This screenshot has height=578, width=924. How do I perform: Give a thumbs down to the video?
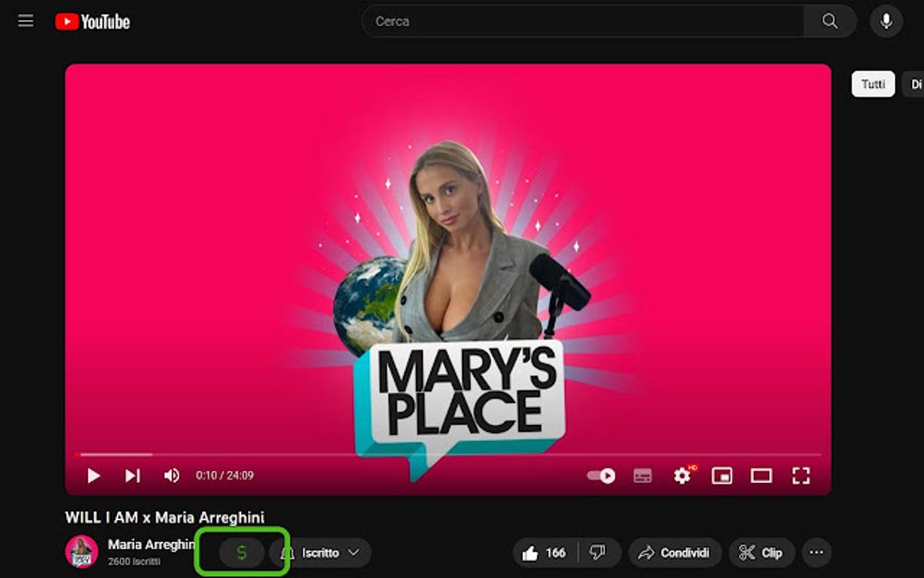pos(599,552)
